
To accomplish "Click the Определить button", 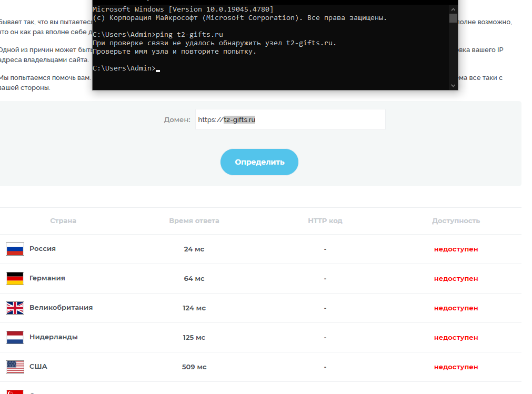I will tap(259, 162).
